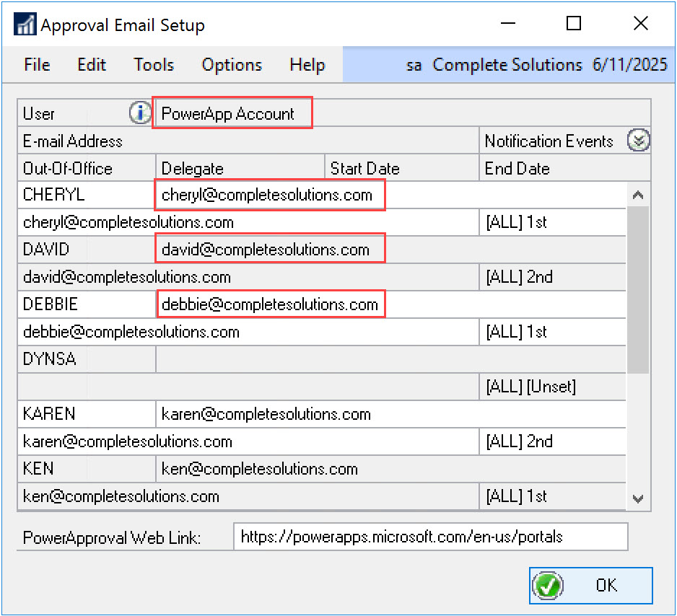Open the Edit menu
This screenshot has width=677, height=616.
(x=92, y=65)
